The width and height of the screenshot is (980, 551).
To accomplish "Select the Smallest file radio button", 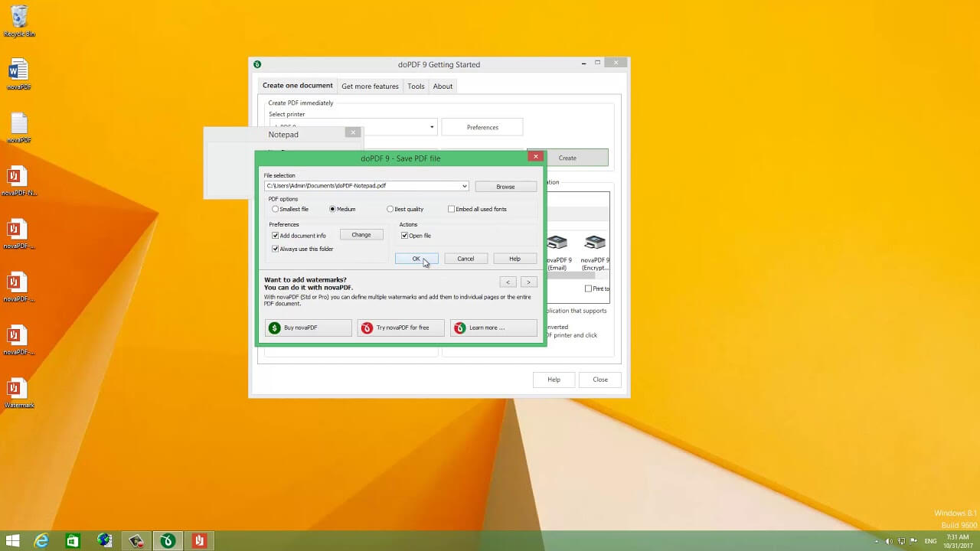I will [x=276, y=209].
